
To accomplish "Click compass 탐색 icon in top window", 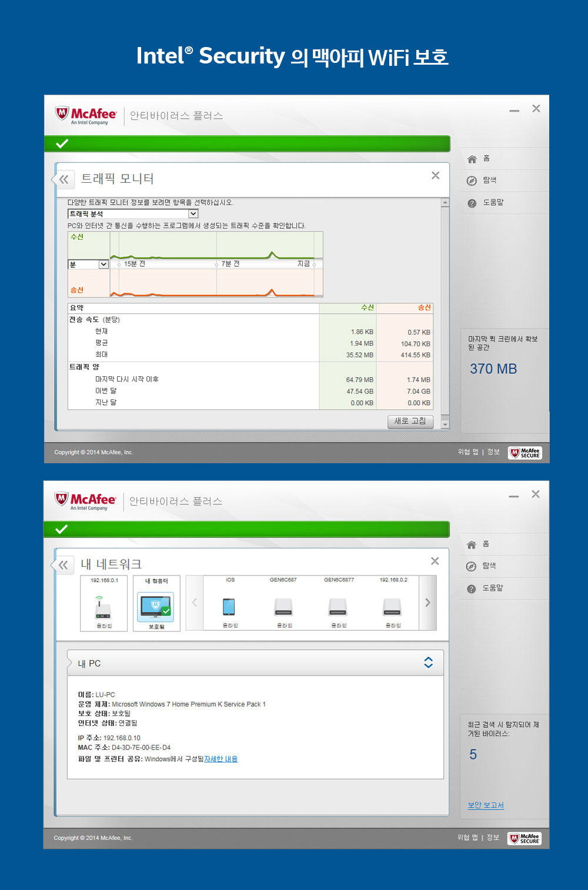I will pos(472,181).
